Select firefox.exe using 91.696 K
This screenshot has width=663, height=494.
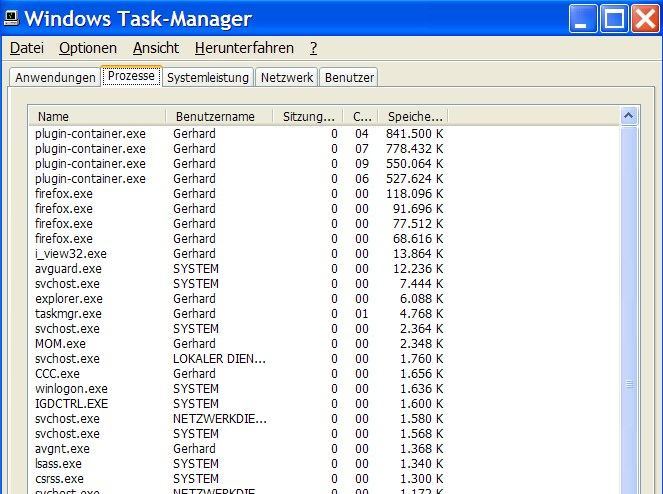pyautogui.click(x=239, y=209)
